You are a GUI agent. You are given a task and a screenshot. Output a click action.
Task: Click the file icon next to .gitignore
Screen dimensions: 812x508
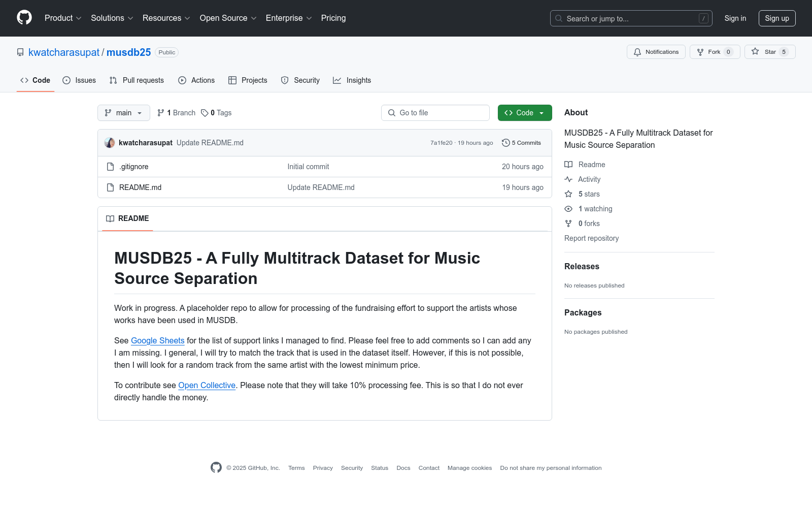110,167
